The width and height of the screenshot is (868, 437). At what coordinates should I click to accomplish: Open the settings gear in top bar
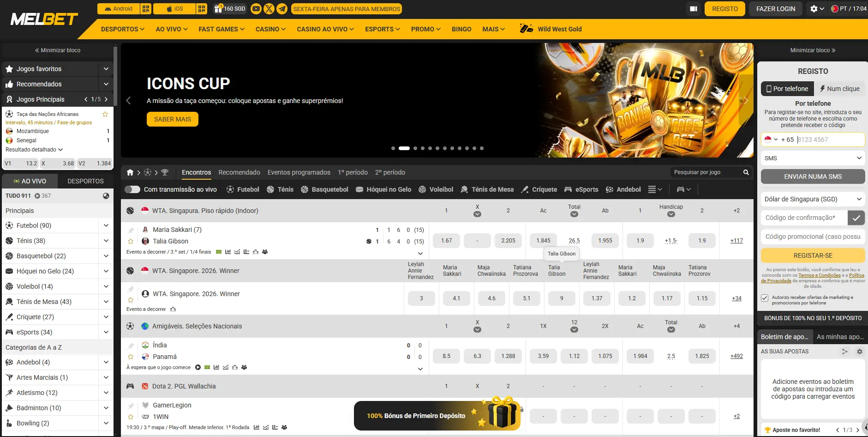(814, 9)
